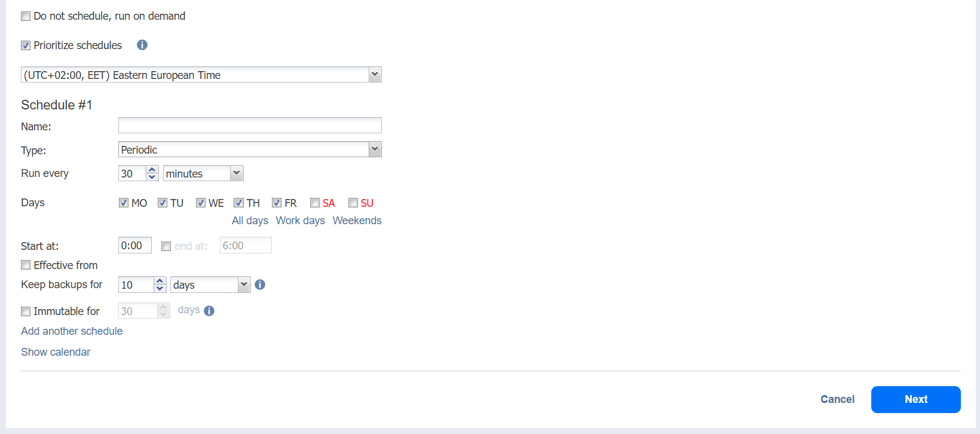Open the Show calendar link
Viewport: 980px width, 434px height.
coord(56,352)
